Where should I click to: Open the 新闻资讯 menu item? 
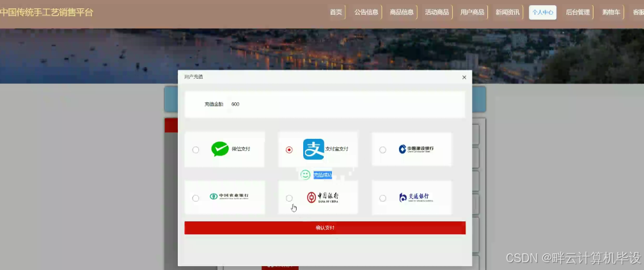point(508,12)
